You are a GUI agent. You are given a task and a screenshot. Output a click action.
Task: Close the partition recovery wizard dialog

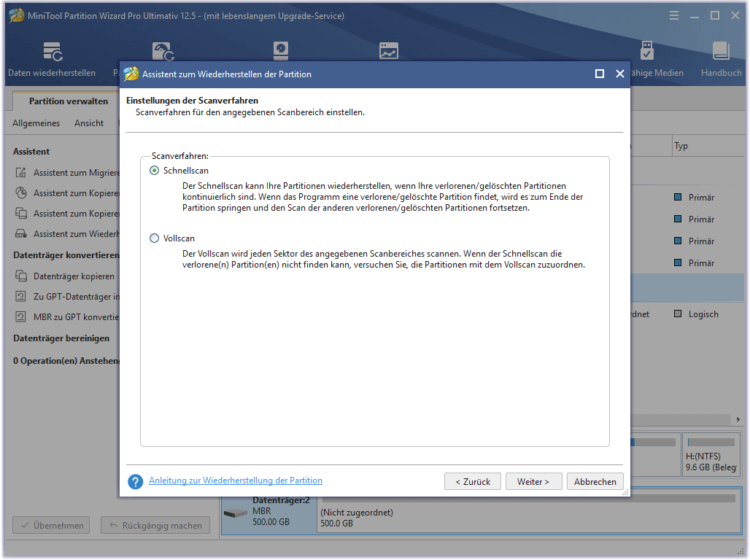[x=620, y=74]
